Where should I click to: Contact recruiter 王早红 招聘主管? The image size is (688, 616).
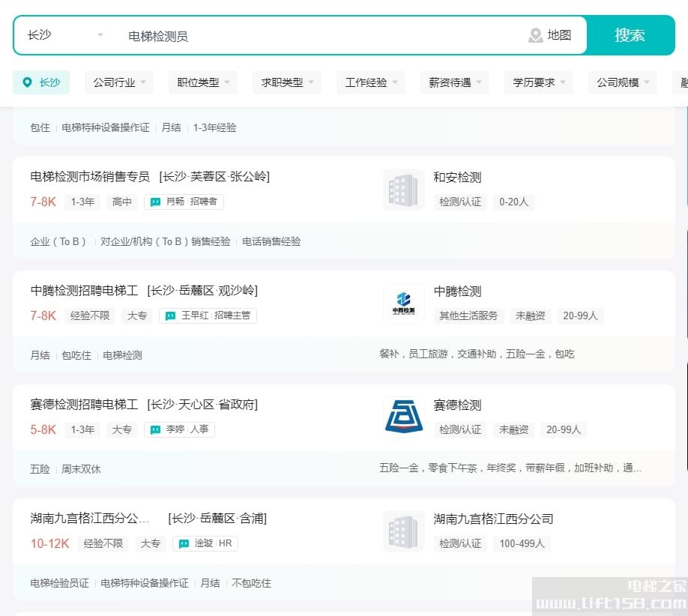[x=208, y=316]
